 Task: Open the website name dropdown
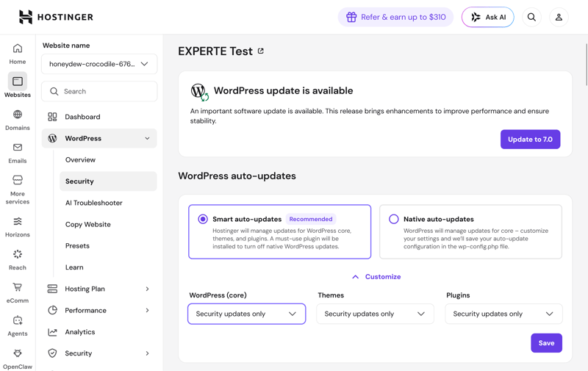pyautogui.click(x=99, y=64)
